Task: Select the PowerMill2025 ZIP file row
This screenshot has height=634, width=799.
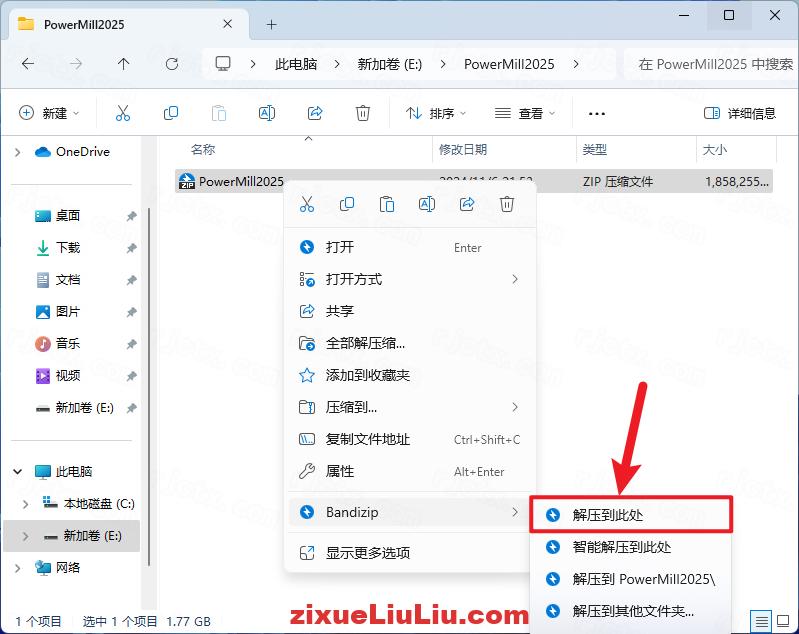Action: pyautogui.click(x=474, y=181)
